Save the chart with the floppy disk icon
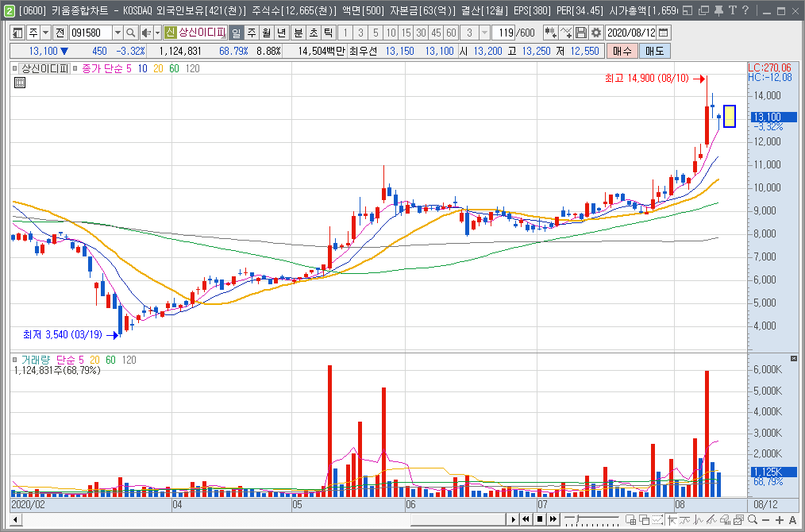Screen dimensions: 805x532 (581, 33)
